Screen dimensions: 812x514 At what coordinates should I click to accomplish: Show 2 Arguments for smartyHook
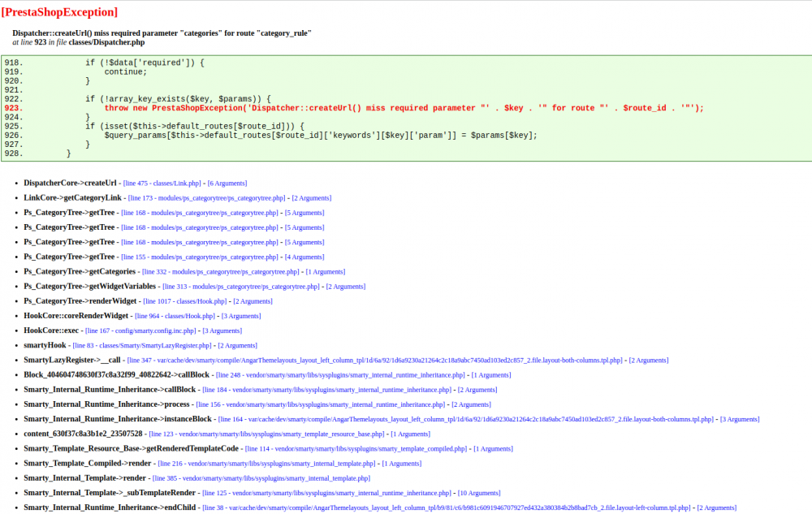pos(238,346)
